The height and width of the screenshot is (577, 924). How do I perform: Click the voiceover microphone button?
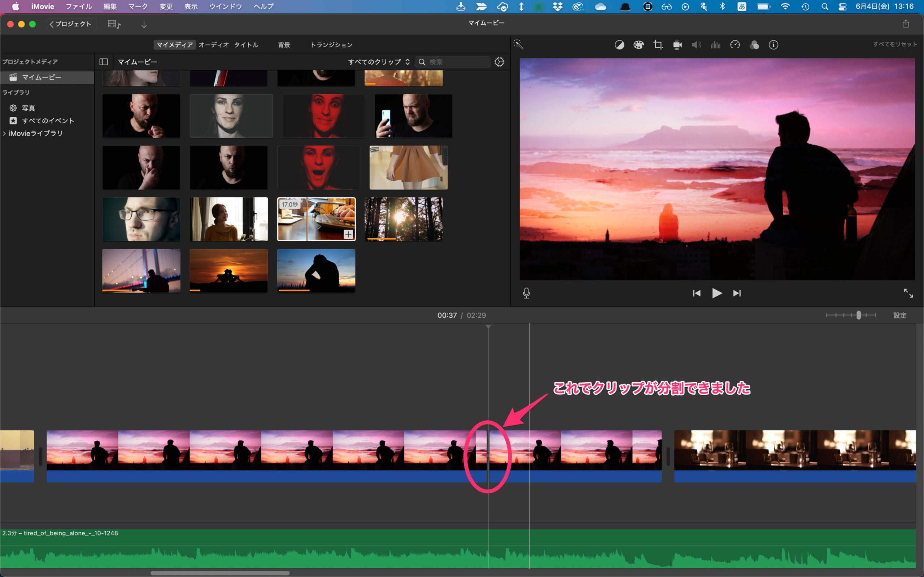click(526, 293)
